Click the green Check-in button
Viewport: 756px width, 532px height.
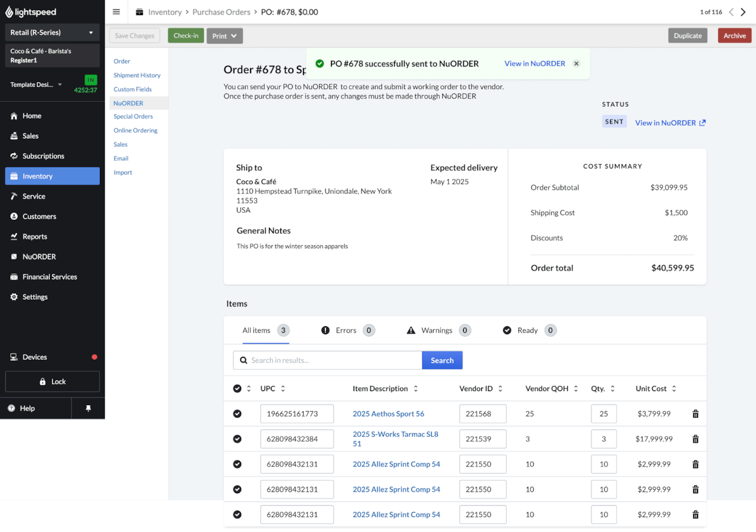(186, 36)
